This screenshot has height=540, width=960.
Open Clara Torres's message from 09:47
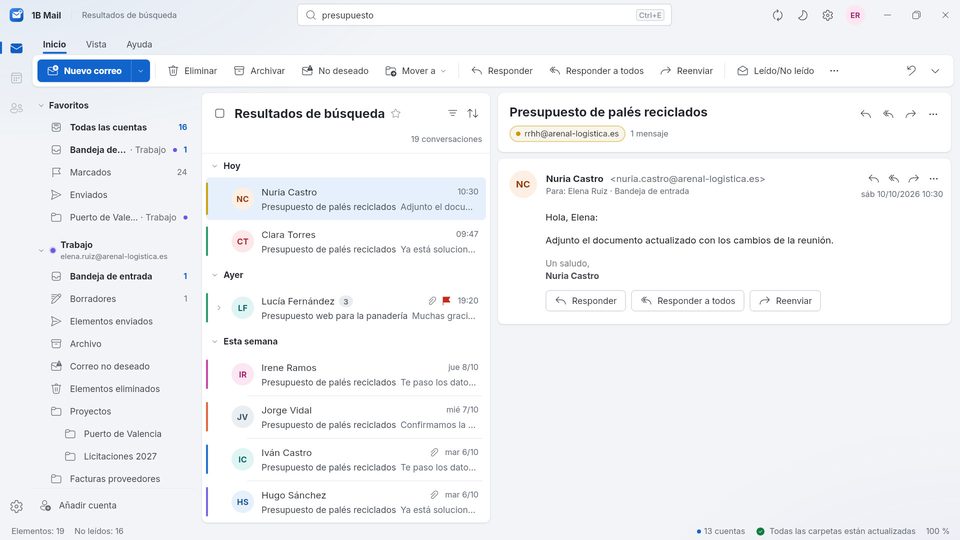(x=346, y=242)
